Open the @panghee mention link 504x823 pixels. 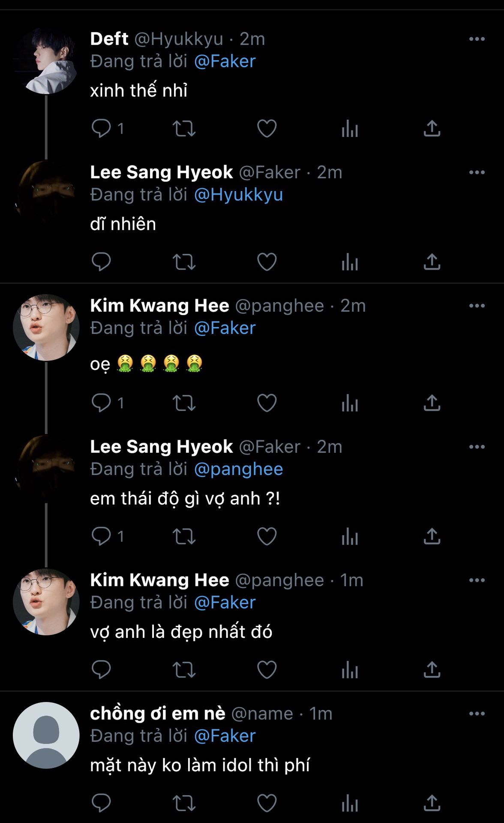(x=238, y=469)
